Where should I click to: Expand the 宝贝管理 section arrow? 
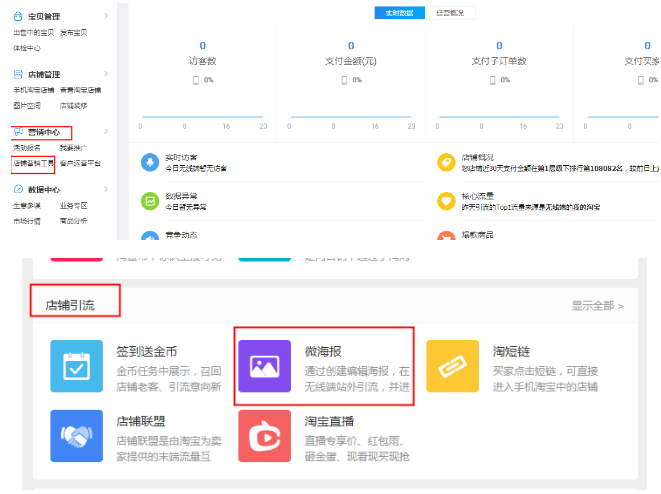point(106,16)
